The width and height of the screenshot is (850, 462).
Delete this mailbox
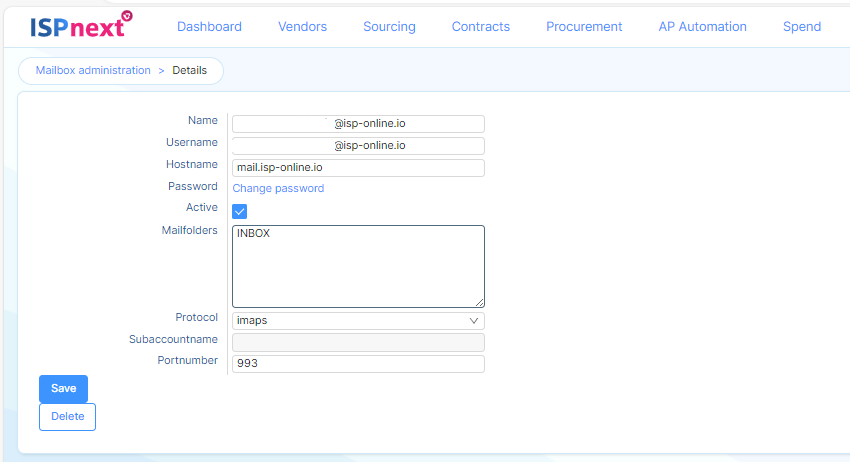coord(67,416)
